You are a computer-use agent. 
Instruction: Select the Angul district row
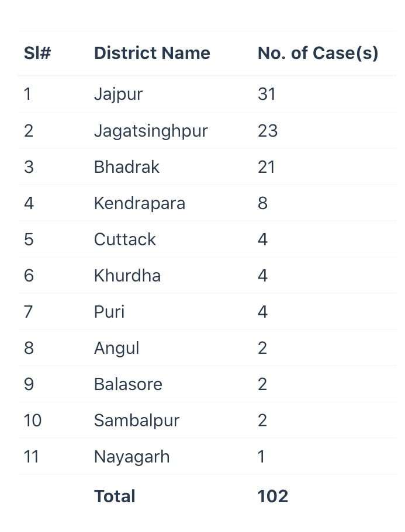click(x=117, y=348)
